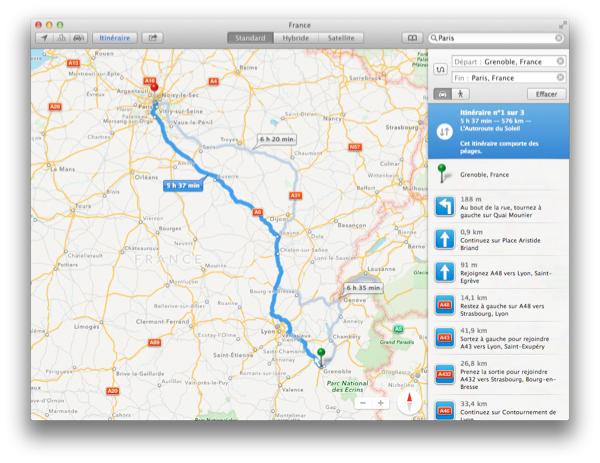Click the A432 step road sign icon
Viewport: 600px width, 463px height.
tap(444, 374)
